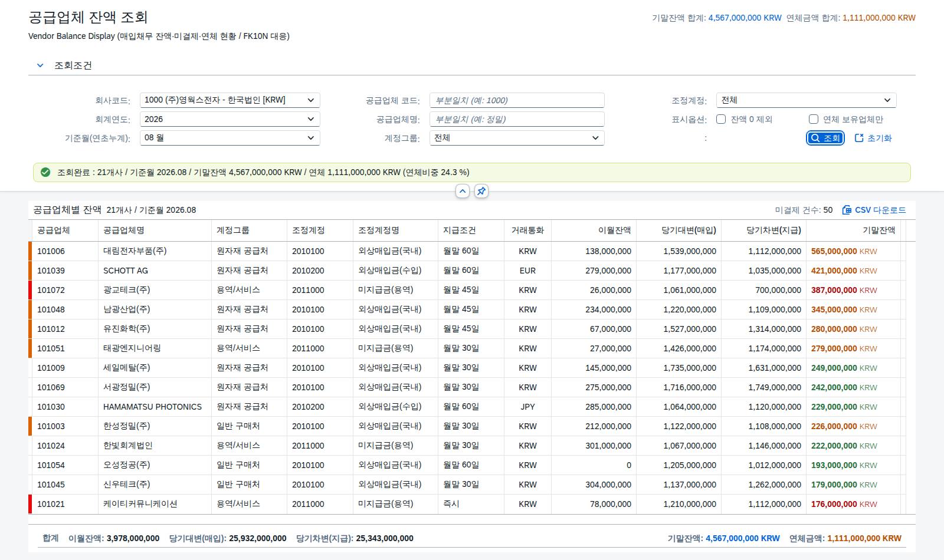Click ending balance 565,000,000 KRW
944x560 pixels.
tap(844, 251)
